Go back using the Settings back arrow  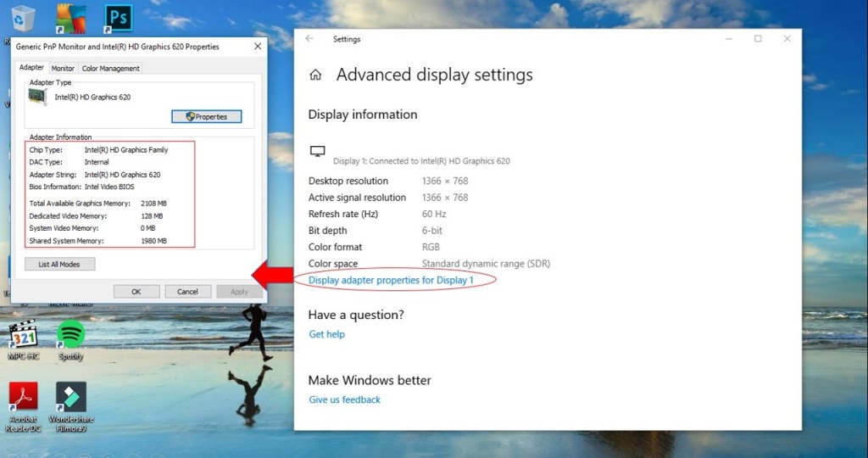click(309, 39)
